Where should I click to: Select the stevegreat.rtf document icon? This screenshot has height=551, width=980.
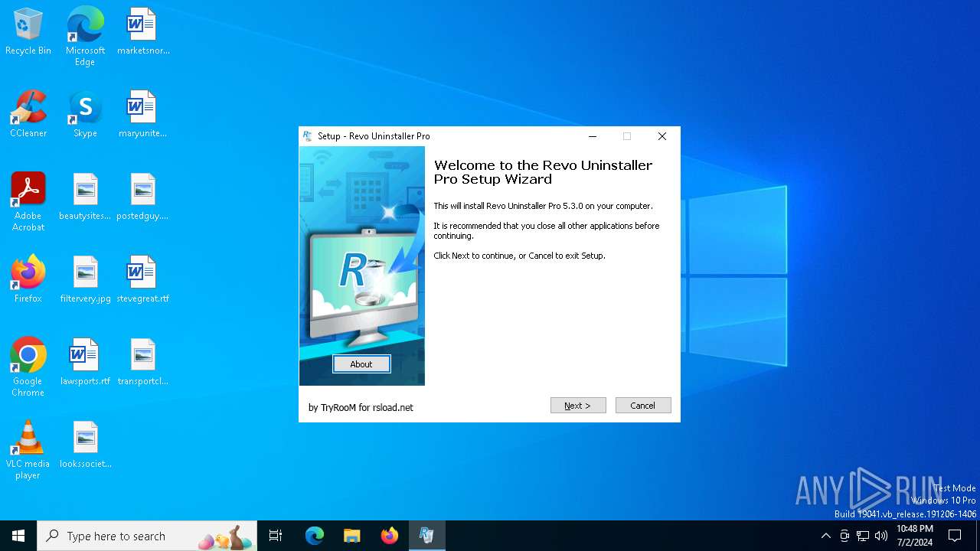point(143,279)
